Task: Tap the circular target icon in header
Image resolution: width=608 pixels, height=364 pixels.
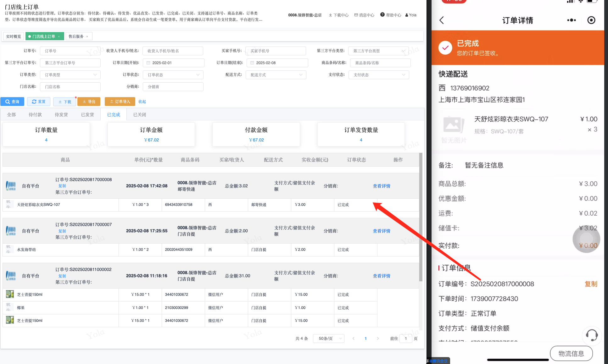Action: [x=591, y=20]
